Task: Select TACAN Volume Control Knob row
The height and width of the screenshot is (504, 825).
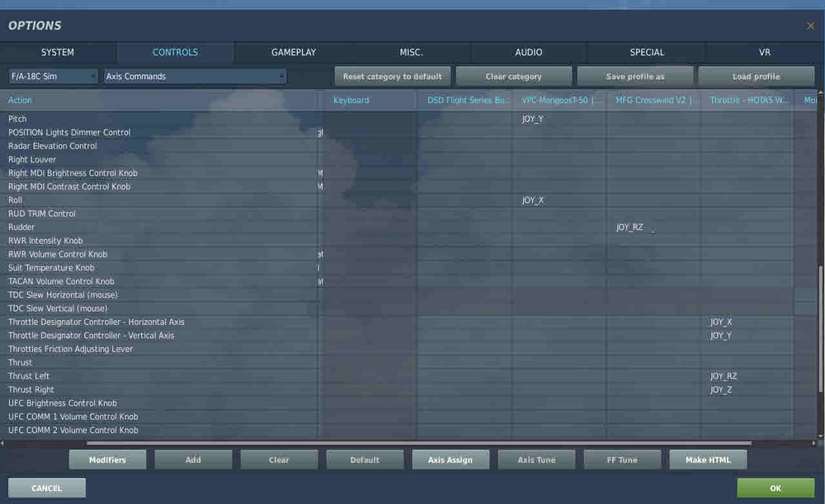Action: (x=158, y=281)
